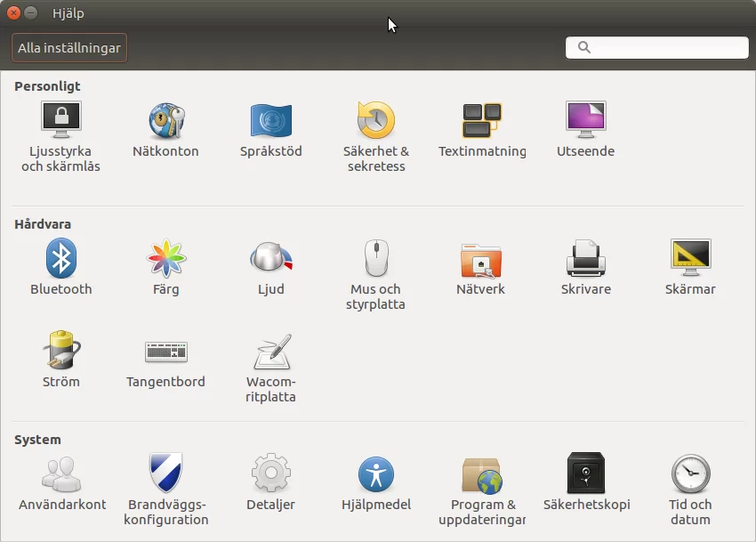
Task: Open Wacom-ritplatta tablet settings
Action: pos(270,353)
